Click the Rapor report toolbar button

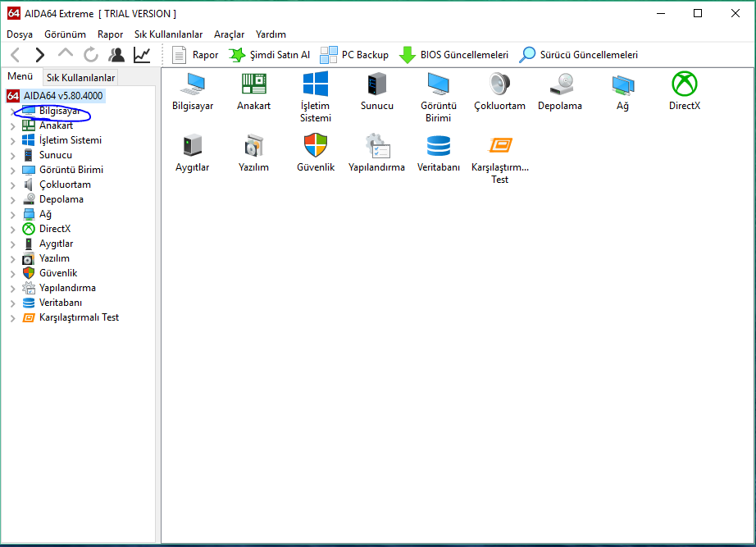195,55
